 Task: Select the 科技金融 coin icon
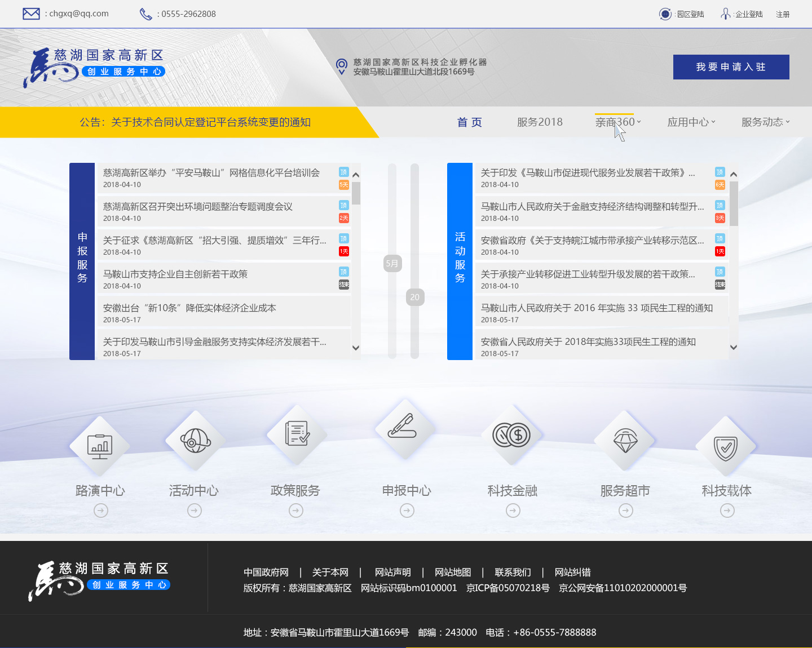point(511,435)
